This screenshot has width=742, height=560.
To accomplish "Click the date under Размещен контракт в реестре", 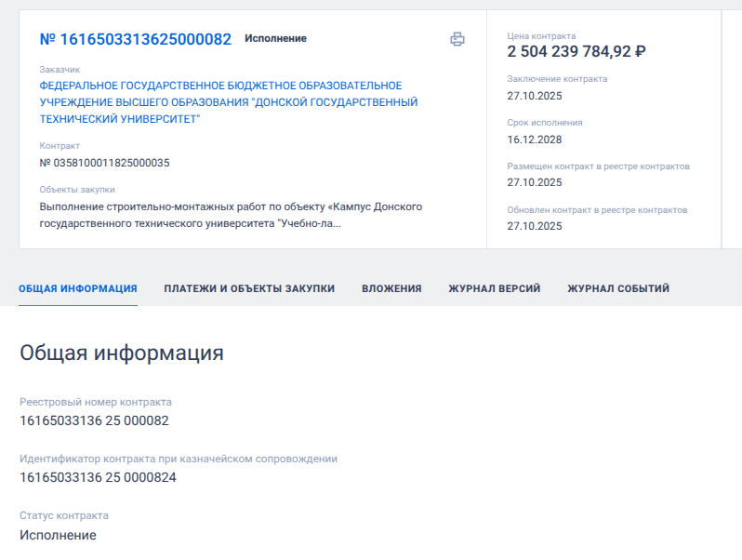I will (x=535, y=182).
